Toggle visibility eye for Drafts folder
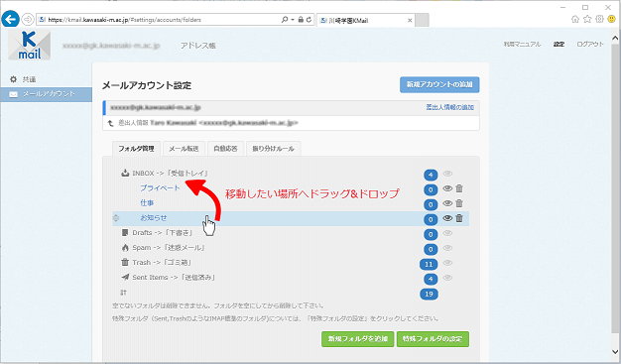Screen dimensions: 621x364 click(x=447, y=233)
